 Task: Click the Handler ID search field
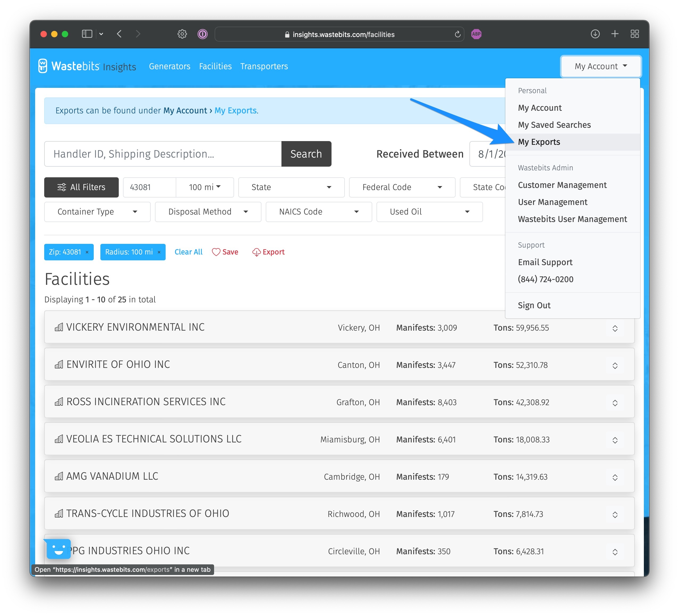[163, 154]
